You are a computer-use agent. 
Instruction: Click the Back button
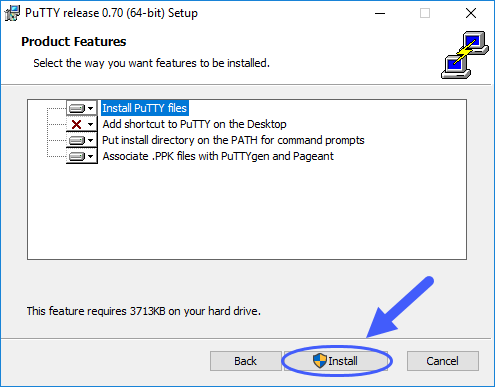point(246,361)
